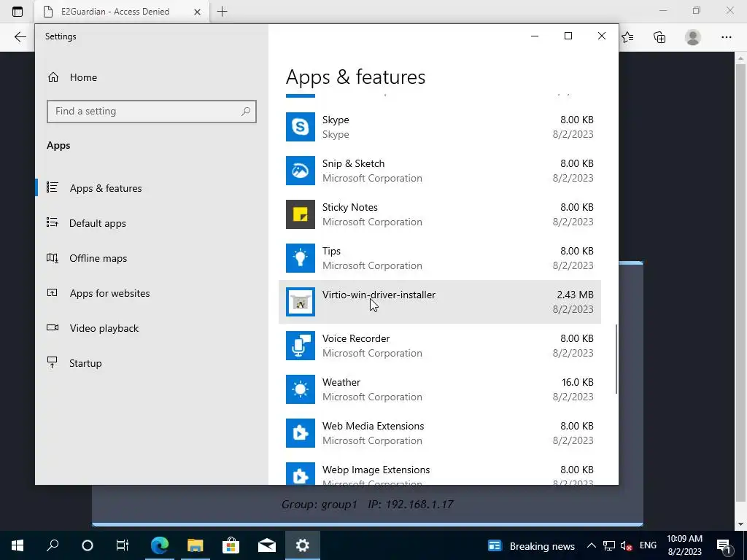The height and width of the screenshot is (560, 747).
Task: Select the Tips app entry name
Action: (x=331, y=251)
